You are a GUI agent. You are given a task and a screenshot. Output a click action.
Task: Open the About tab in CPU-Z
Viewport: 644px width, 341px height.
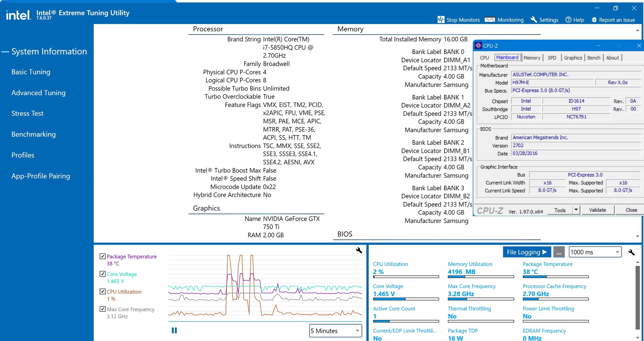[612, 58]
